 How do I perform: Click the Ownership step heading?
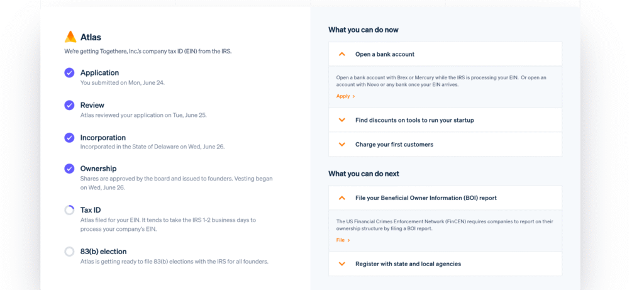coord(99,169)
